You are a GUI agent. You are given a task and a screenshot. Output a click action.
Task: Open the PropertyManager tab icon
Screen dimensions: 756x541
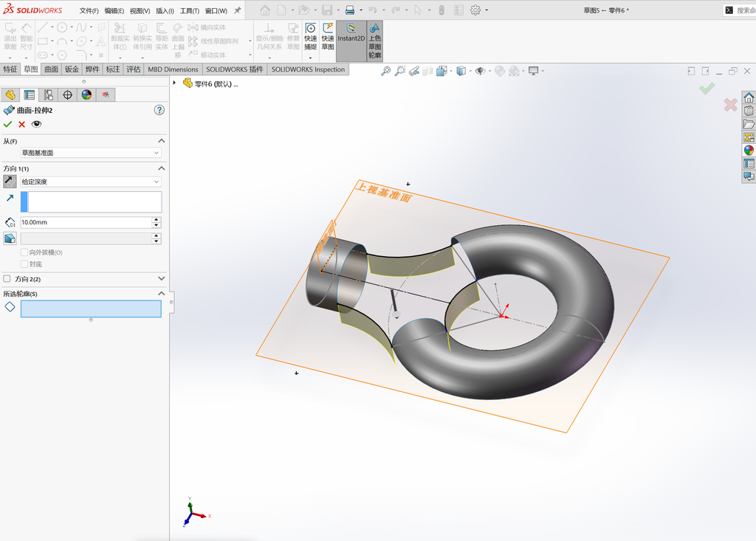tap(30, 95)
